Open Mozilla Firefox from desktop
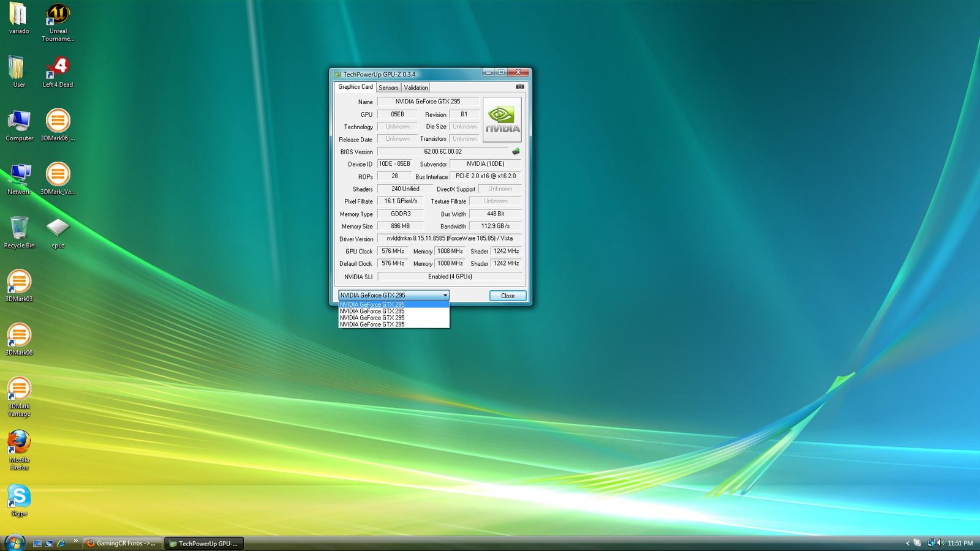The height and width of the screenshot is (551, 980). (19, 450)
